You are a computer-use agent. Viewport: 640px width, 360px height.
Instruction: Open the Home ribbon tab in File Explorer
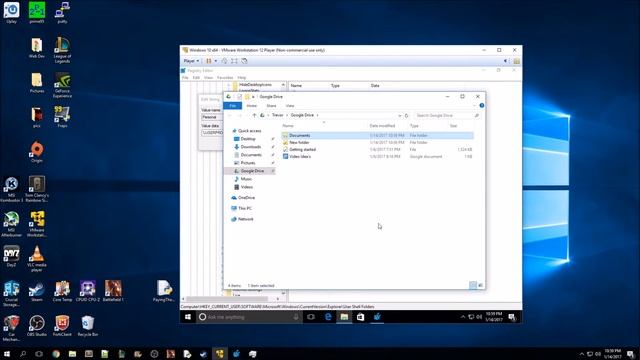(x=251, y=106)
